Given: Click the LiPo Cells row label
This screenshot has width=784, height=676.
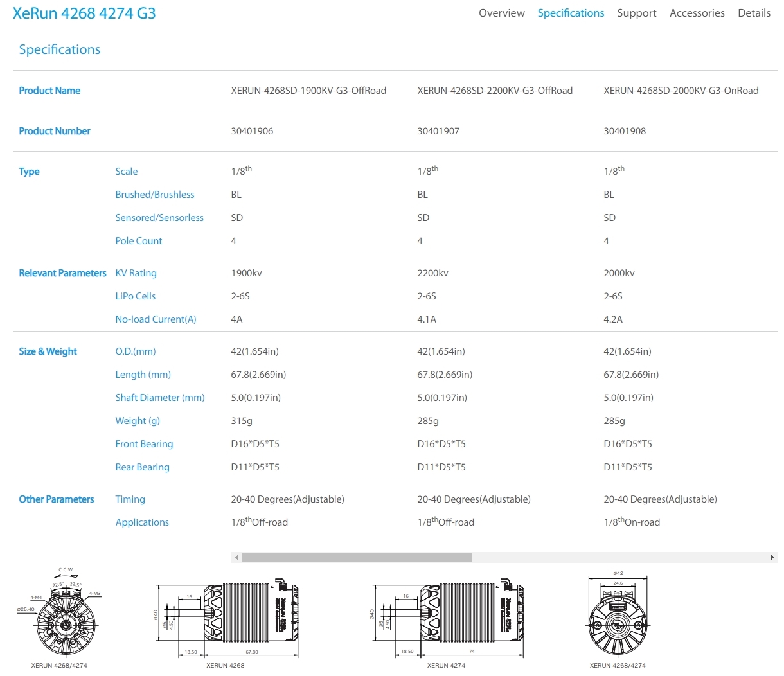Looking at the screenshot, I should 136,296.
